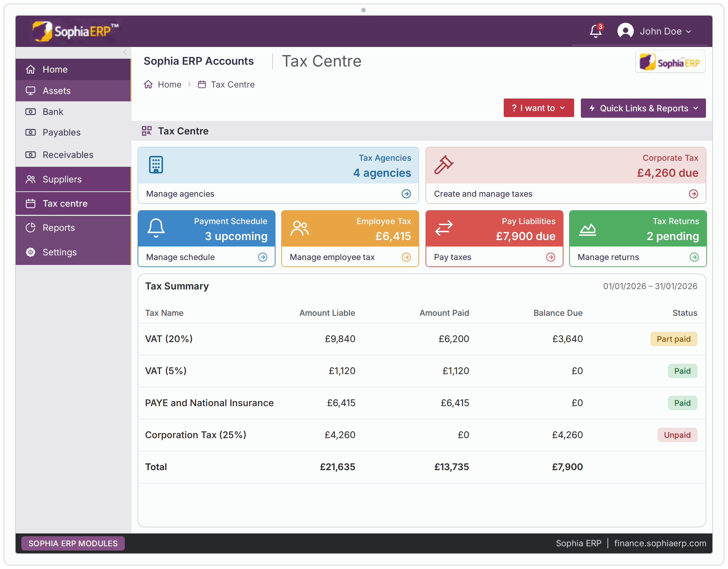Open the 'I want to' dropdown
Viewport: 728px width, 569px height.
point(539,108)
